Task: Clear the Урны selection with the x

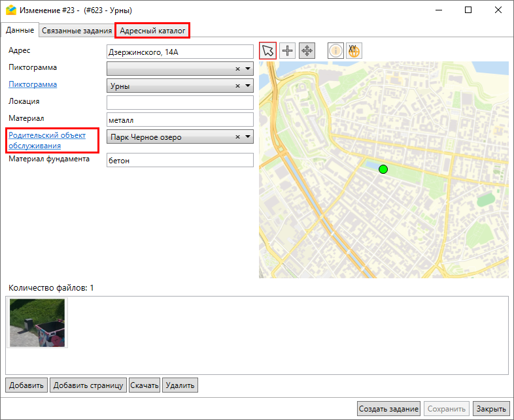Action: tap(238, 86)
